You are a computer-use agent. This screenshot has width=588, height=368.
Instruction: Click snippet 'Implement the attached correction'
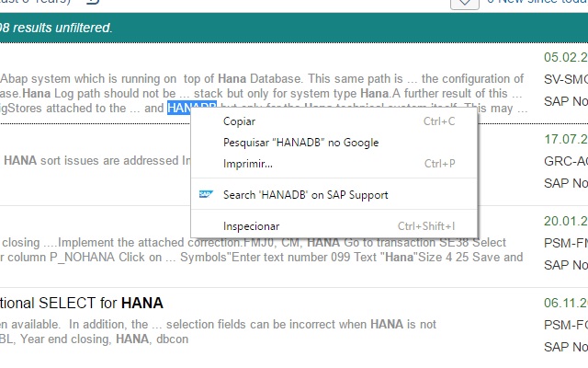point(149,243)
